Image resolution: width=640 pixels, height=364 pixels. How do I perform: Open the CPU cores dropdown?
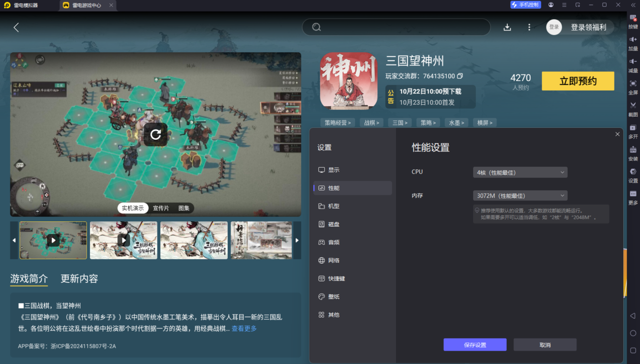click(519, 172)
